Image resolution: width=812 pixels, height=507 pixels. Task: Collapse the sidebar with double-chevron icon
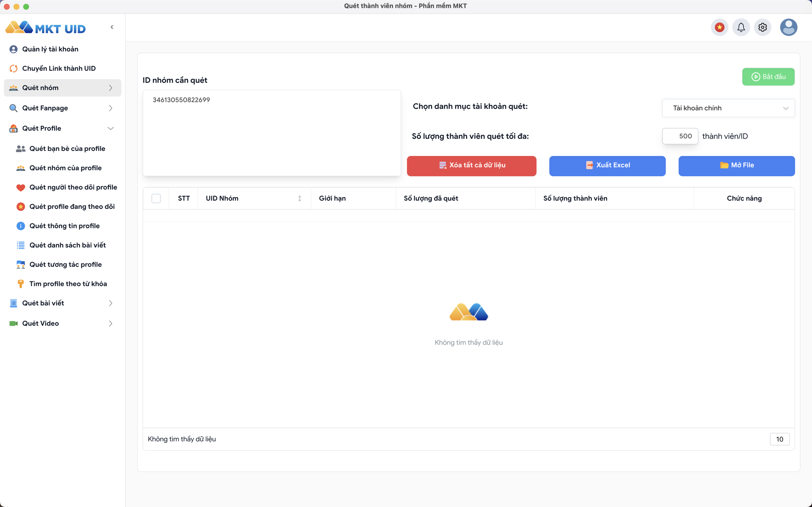click(112, 27)
